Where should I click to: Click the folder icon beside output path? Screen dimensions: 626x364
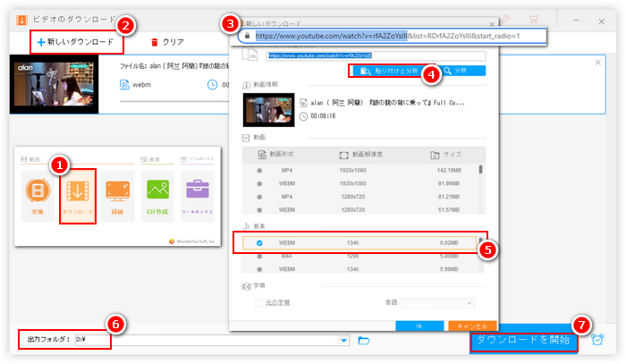click(364, 341)
